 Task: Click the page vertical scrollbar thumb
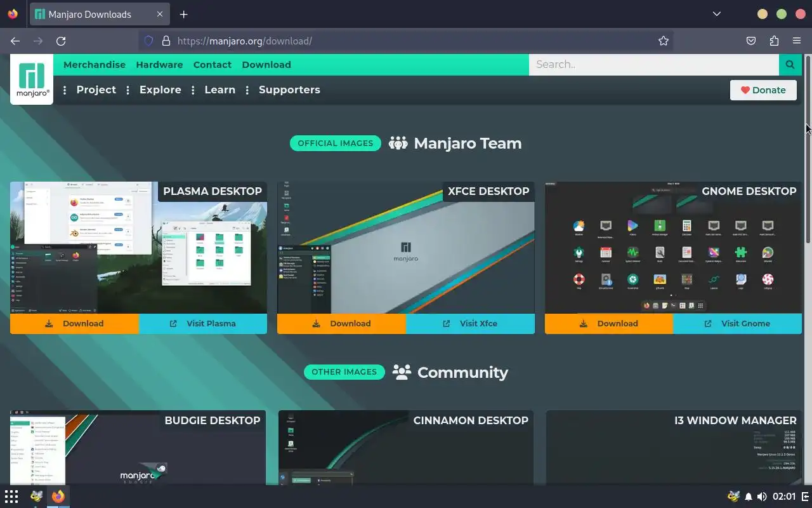(808, 148)
